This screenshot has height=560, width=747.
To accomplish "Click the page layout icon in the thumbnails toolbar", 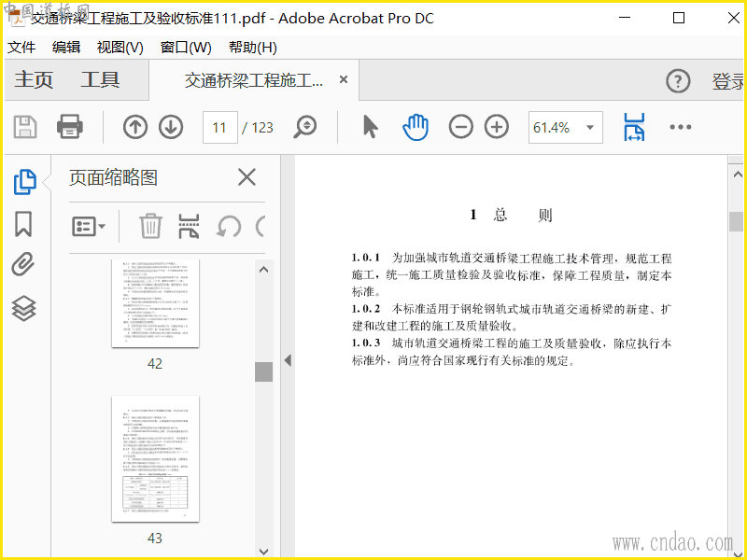I will pos(189,226).
